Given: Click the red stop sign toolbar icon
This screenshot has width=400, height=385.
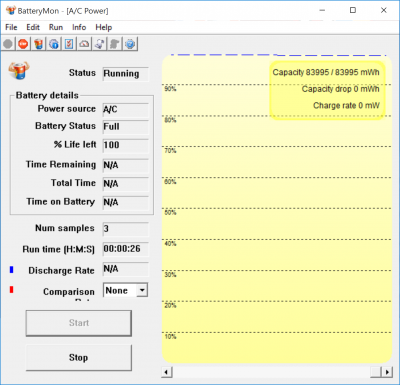Looking at the screenshot, I should click(23, 44).
